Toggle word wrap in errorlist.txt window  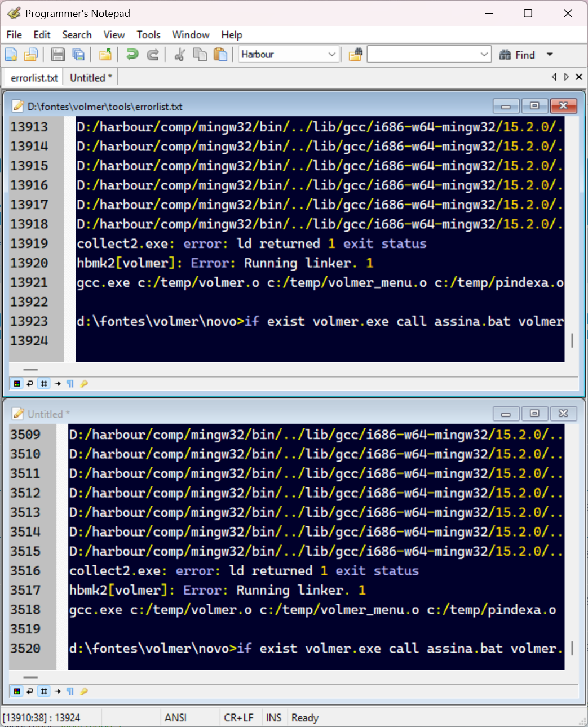[x=30, y=384]
